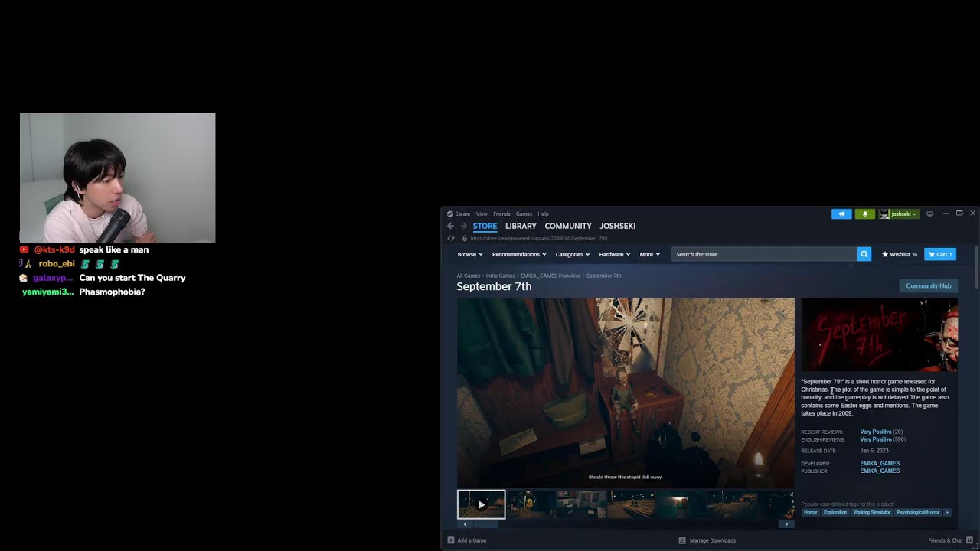This screenshot has width=980, height=551.
Task: Expand the Recommendations dropdown
Action: (519, 254)
